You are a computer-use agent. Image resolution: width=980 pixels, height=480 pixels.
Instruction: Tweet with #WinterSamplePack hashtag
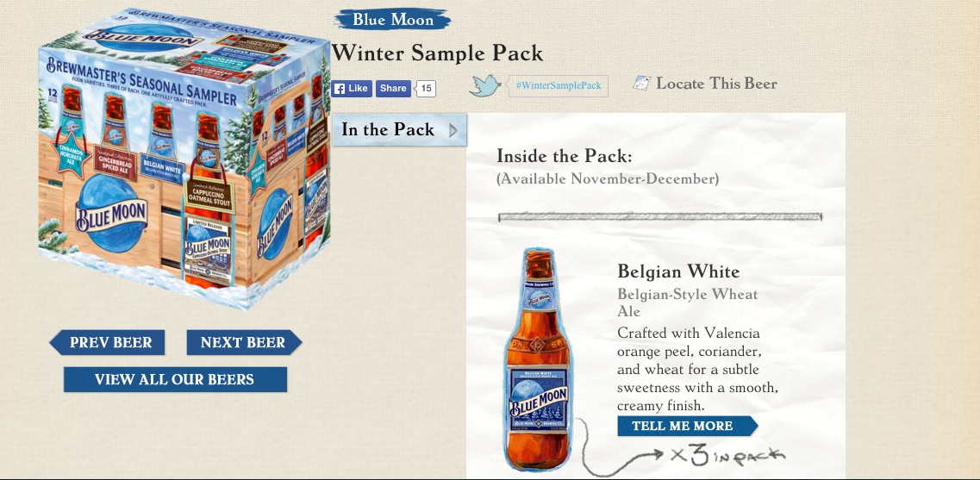559,85
